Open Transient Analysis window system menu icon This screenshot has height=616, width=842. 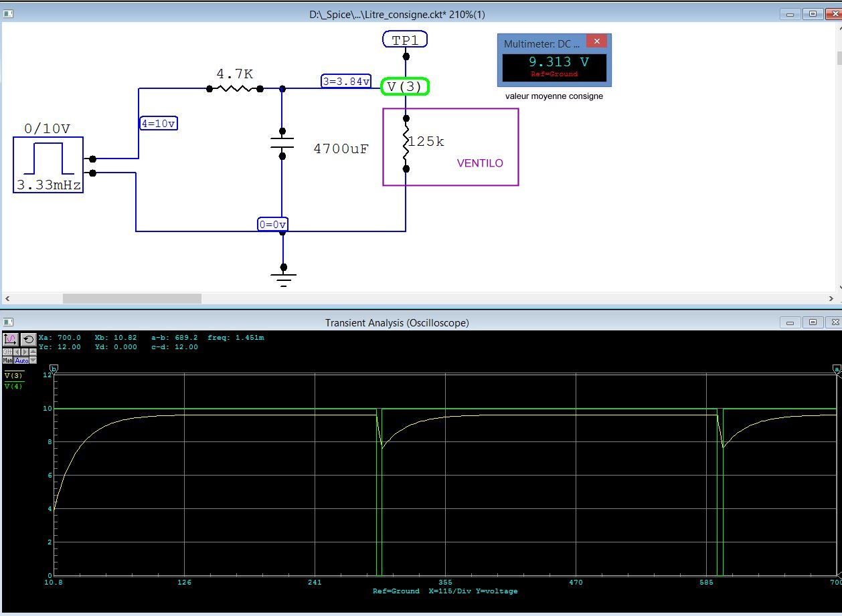point(9,322)
